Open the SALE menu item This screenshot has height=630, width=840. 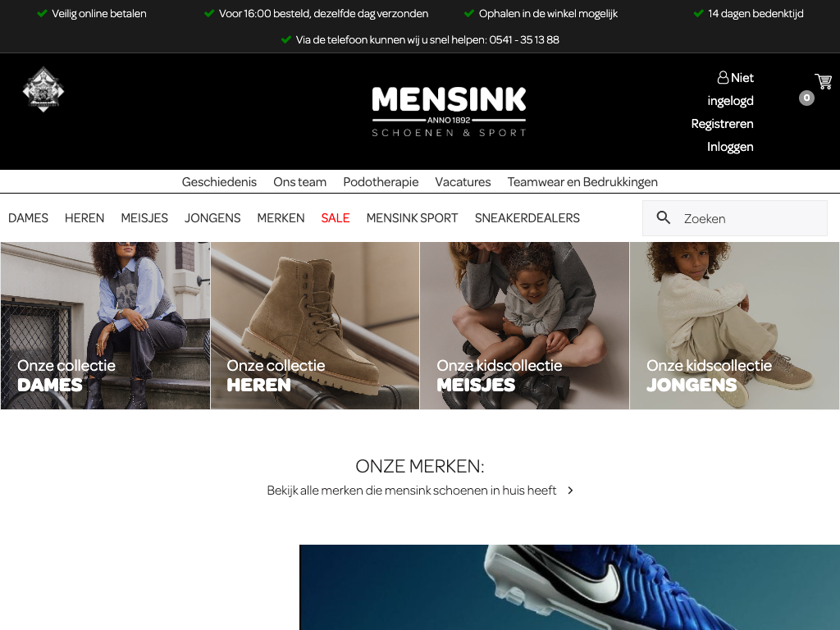pos(336,218)
